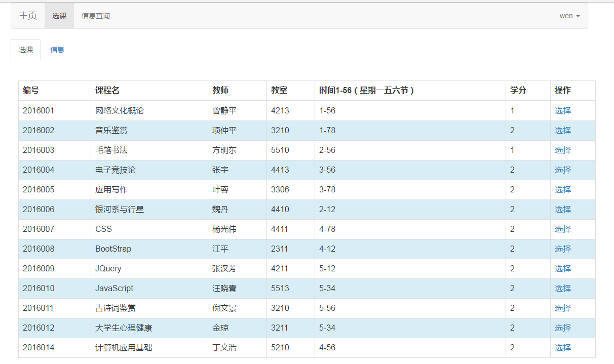Viewport: 614px width, 364px height.
Task: Select course 电子竞技论 via 选择 link
Action: 563,170
